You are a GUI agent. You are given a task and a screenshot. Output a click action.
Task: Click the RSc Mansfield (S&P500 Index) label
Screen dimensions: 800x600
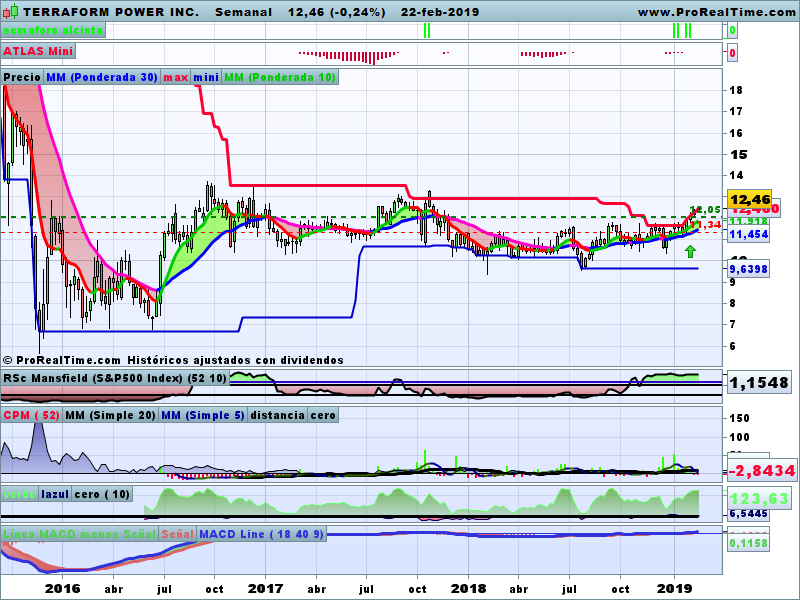(x=115, y=378)
